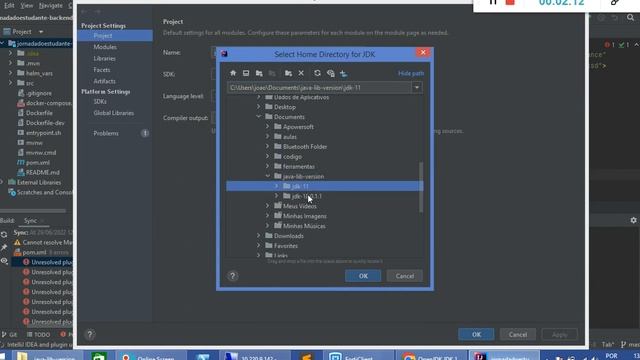Click the search magnifier icon in IDE
The width and height of the screenshot is (640, 360).
click(x=631, y=18)
